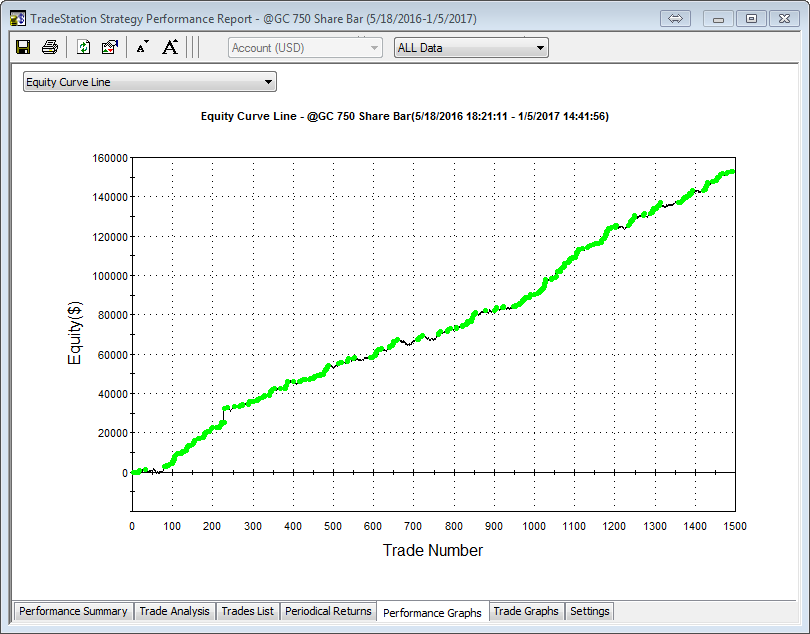Decrease font size with small A icon

(142, 47)
